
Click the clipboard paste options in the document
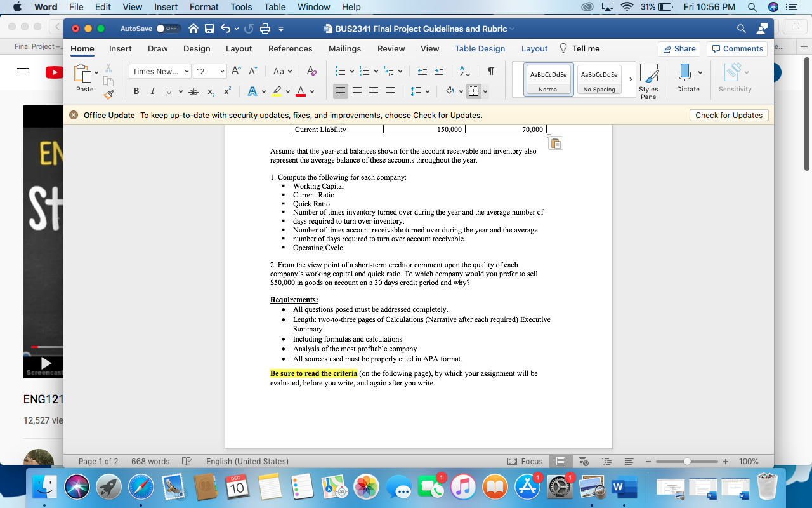(555, 143)
